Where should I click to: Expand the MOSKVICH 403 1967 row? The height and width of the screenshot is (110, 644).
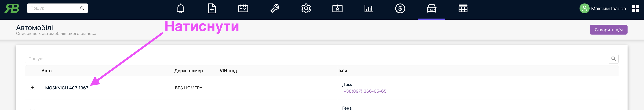point(33,88)
